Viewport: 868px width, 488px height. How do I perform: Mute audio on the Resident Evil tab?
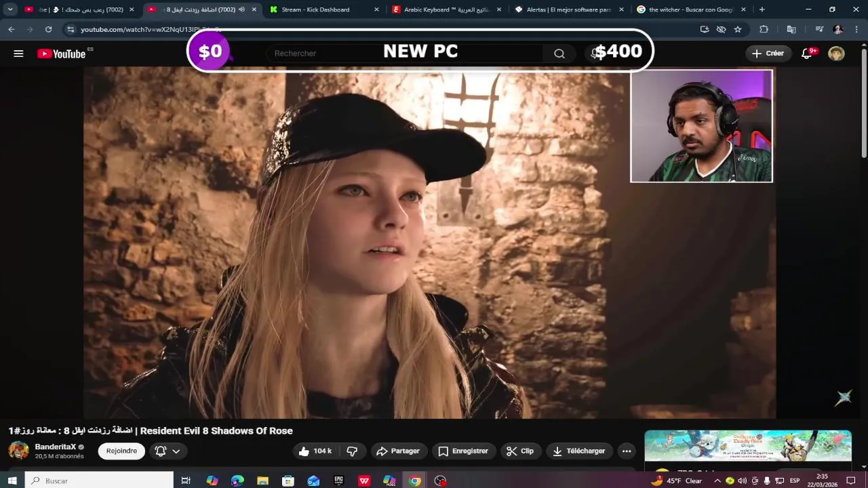[x=241, y=9]
